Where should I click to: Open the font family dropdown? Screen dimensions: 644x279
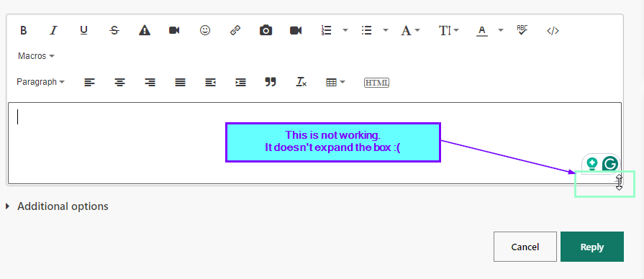pyautogui.click(x=410, y=30)
